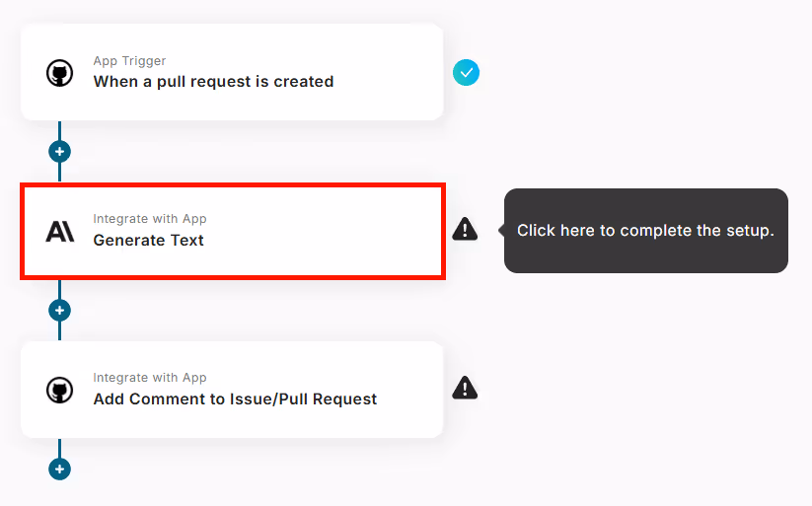This screenshot has width=812, height=506.
Task: Click the GitHub icon in the pull request trigger
Action: (x=59, y=73)
